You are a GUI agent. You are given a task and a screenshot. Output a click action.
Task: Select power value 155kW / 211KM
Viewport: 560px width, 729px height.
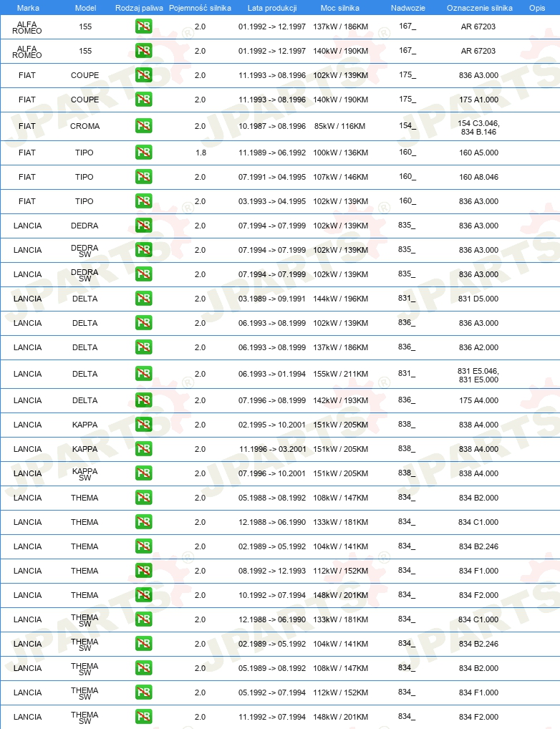340,374
